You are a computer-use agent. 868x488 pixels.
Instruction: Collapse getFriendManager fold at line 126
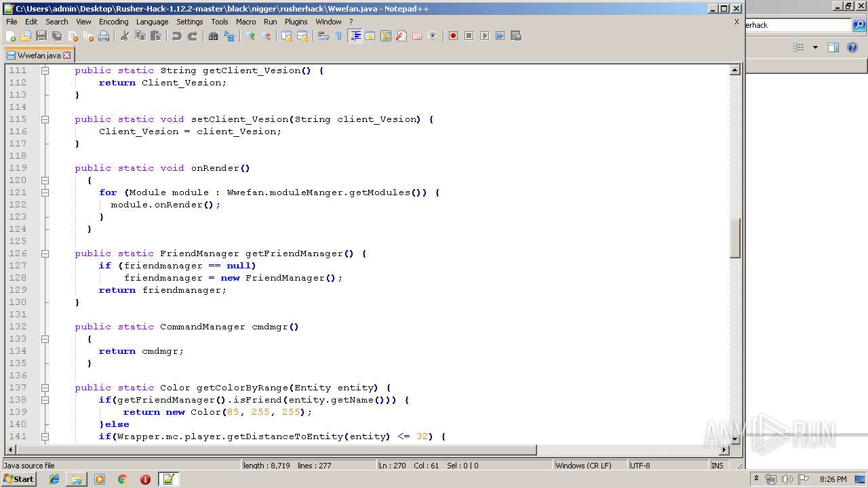[45, 253]
